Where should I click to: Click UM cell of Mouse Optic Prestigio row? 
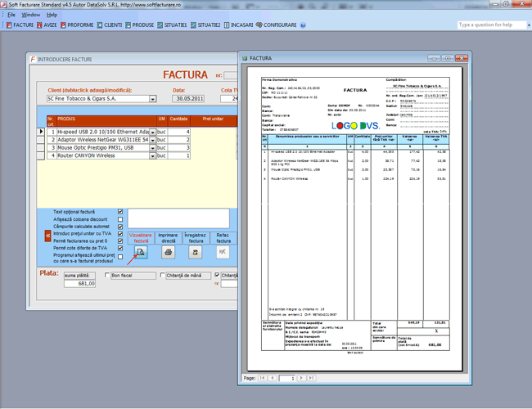click(161, 148)
